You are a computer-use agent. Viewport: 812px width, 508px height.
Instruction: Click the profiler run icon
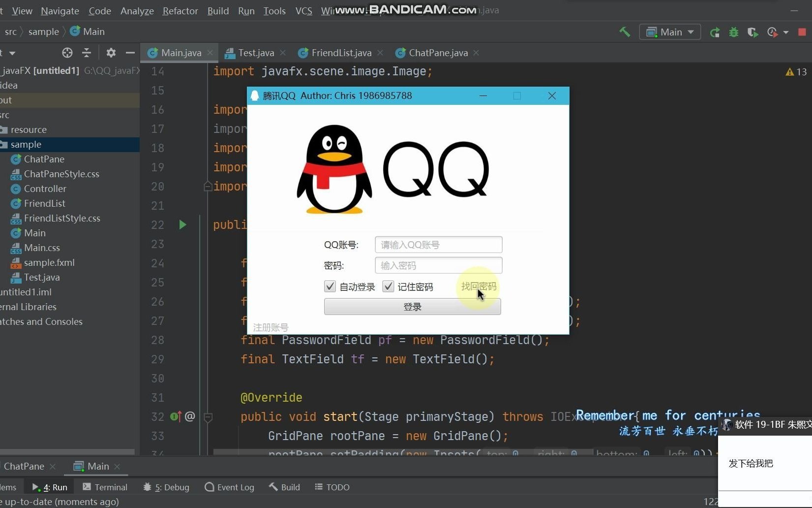[x=772, y=32]
